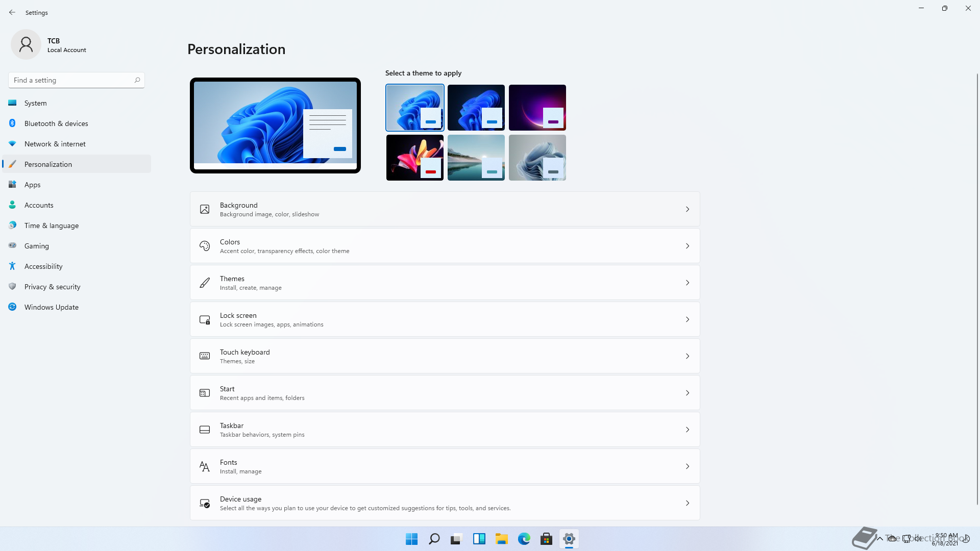Viewport: 980px width, 551px height.
Task: Open Widgets from taskbar
Action: click(479, 539)
